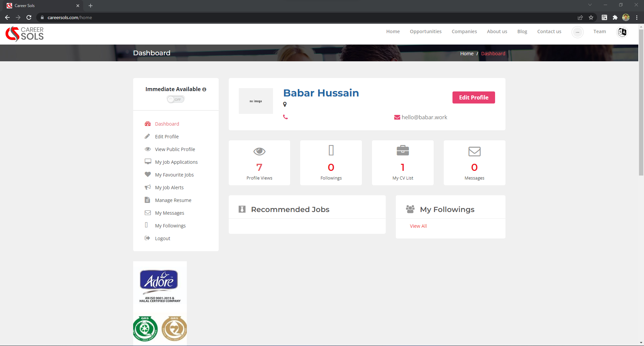Click the My CV List briefcase icon
644x346 pixels.
coord(402,151)
